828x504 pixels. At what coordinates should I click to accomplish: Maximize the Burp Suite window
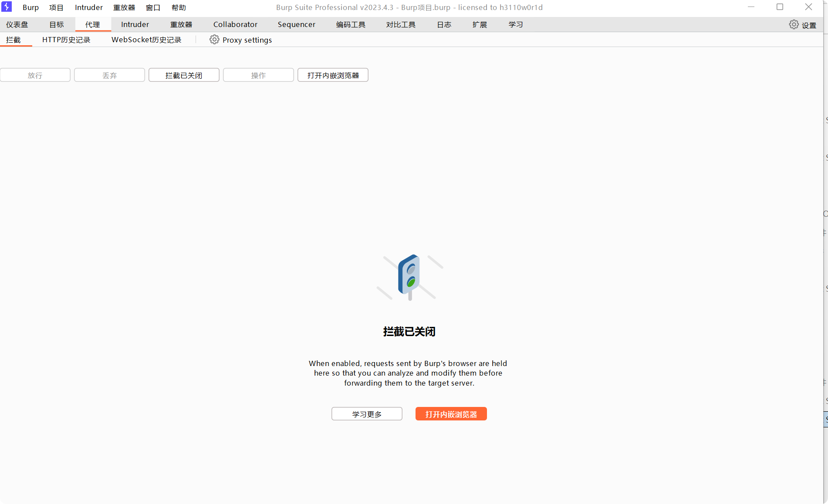(x=780, y=7)
